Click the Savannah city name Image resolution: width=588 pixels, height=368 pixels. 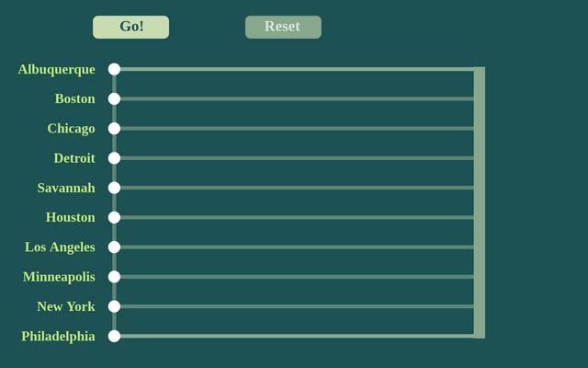[x=66, y=188]
